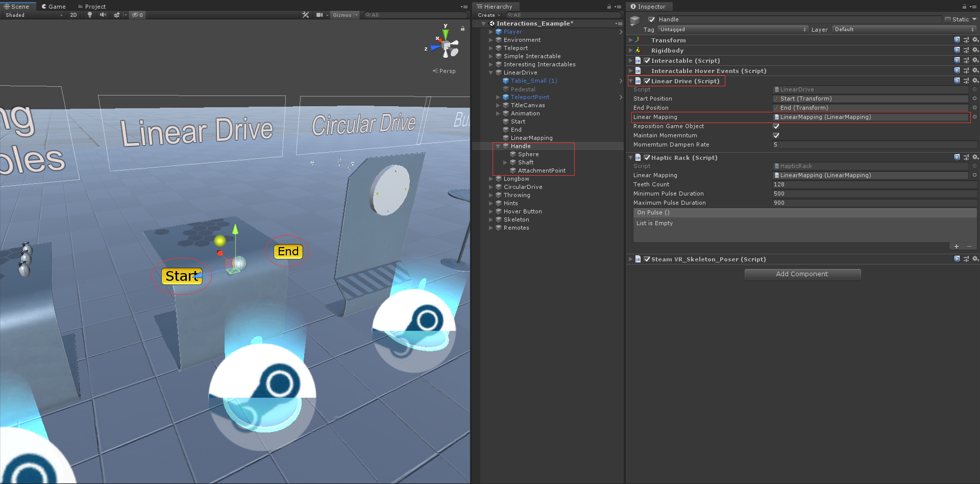Viewport: 980px width, 484px height.
Task: Open Transform component help reference
Action: coord(957,40)
